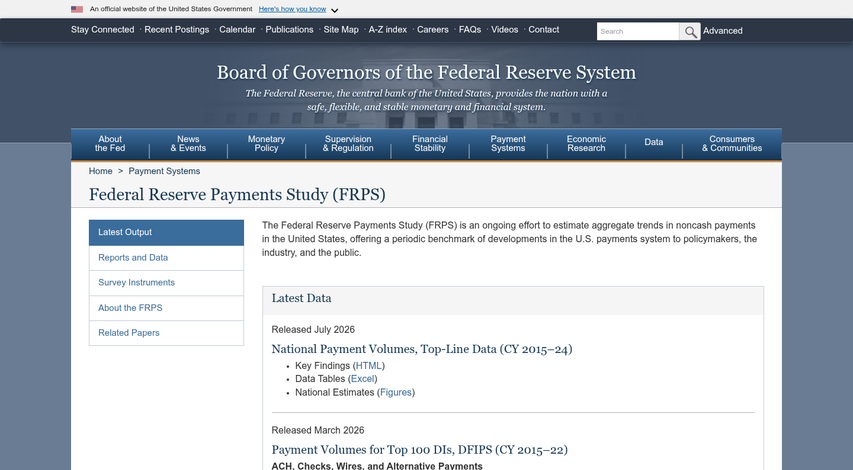853x470 pixels.
Task: Select Survey Instruments sidebar item
Action: coord(166,283)
